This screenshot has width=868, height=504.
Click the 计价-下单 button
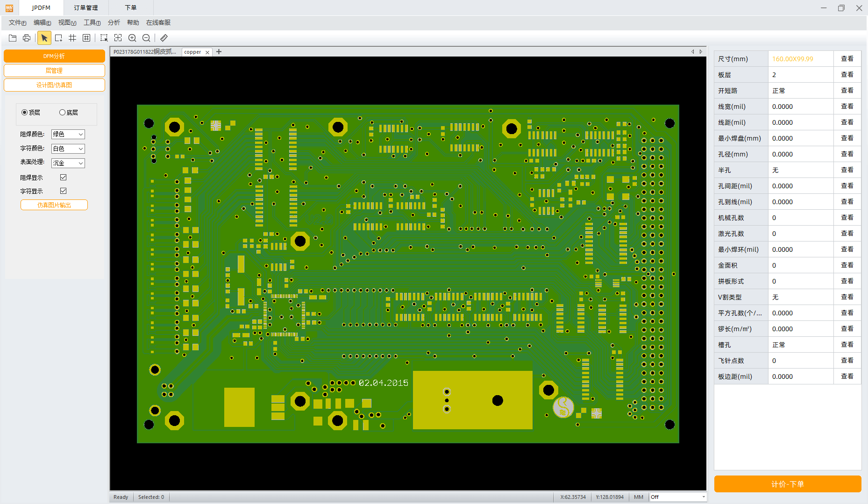(787, 484)
